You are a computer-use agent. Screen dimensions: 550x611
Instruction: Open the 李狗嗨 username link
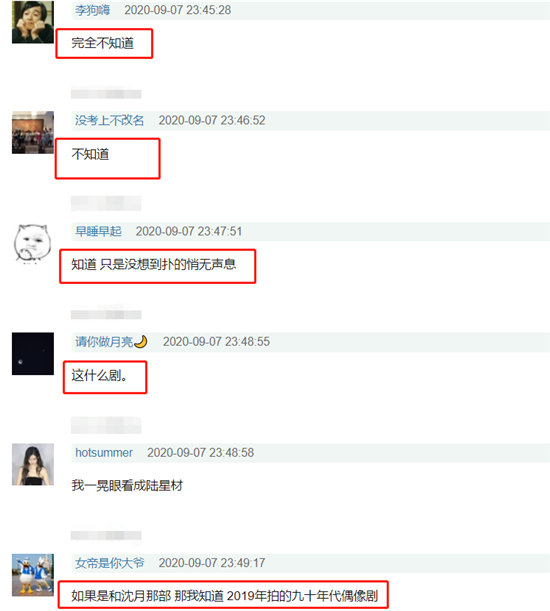pos(92,10)
